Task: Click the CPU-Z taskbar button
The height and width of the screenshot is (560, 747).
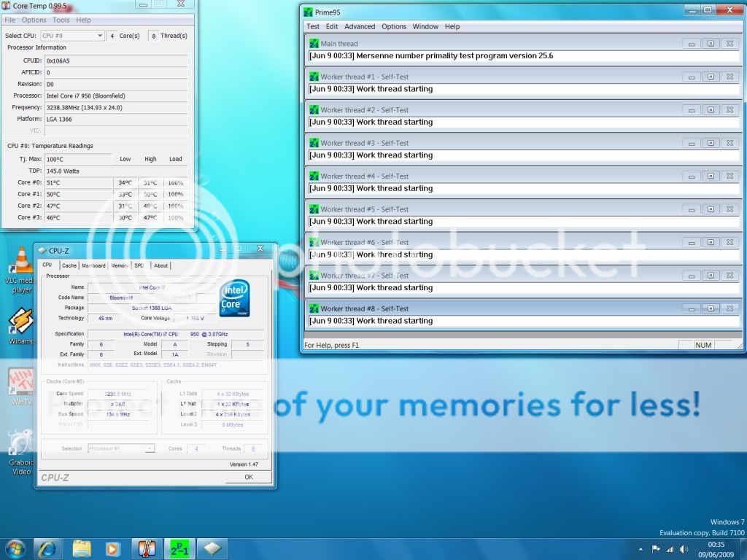Action: pyautogui.click(x=211, y=548)
